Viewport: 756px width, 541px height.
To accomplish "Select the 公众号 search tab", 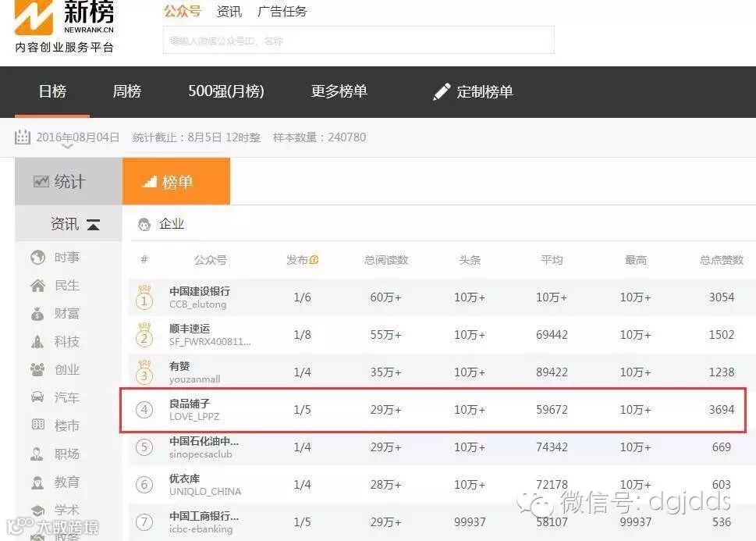I will pos(183,11).
